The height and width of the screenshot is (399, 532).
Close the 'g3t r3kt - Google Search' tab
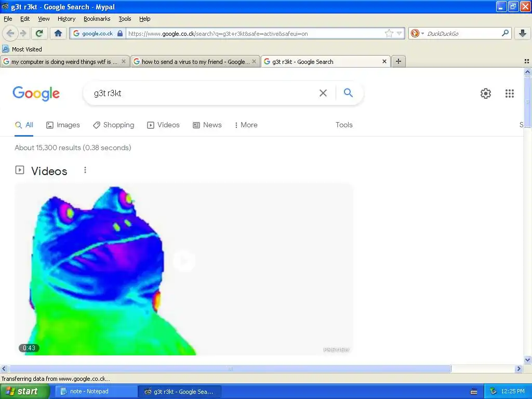pyautogui.click(x=384, y=61)
